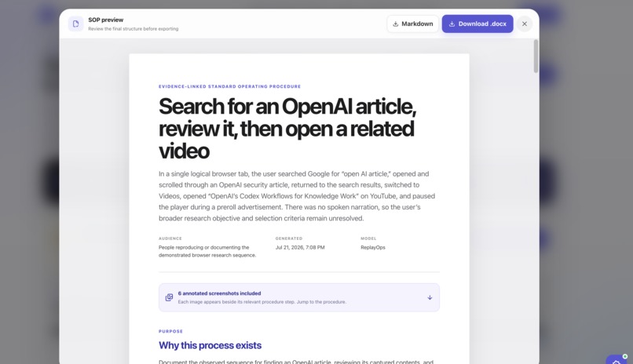
Task: Click the audience description text
Action: click(207, 251)
